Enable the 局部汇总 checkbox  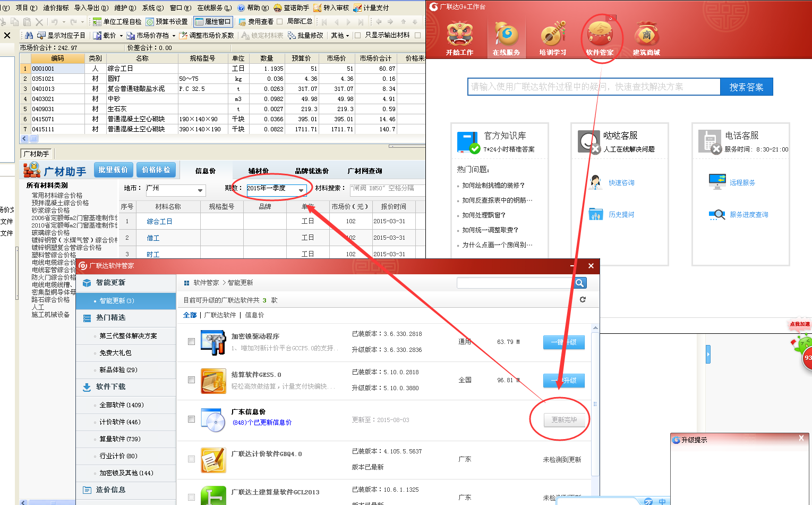point(280,21)
